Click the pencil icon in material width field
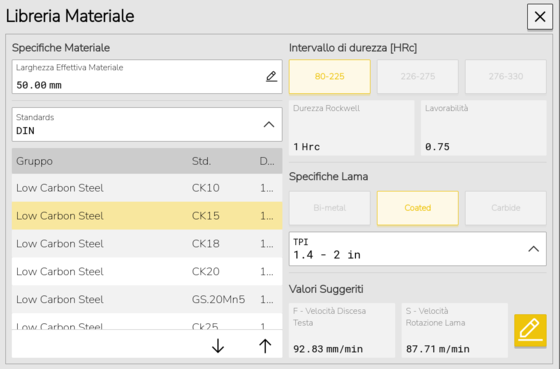Viewport: 560px width, 369px height. 271,76
